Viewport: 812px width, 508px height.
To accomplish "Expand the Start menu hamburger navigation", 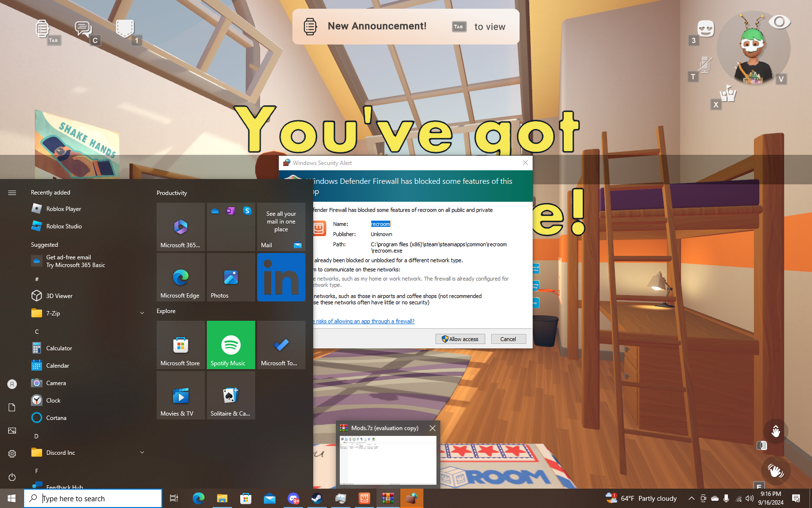I will (x=12, y=193).
